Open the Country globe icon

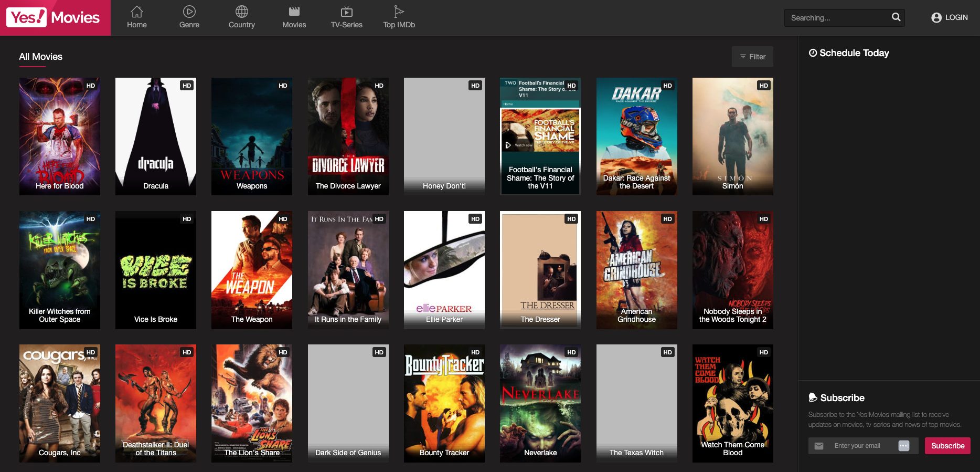pos(241,11)
